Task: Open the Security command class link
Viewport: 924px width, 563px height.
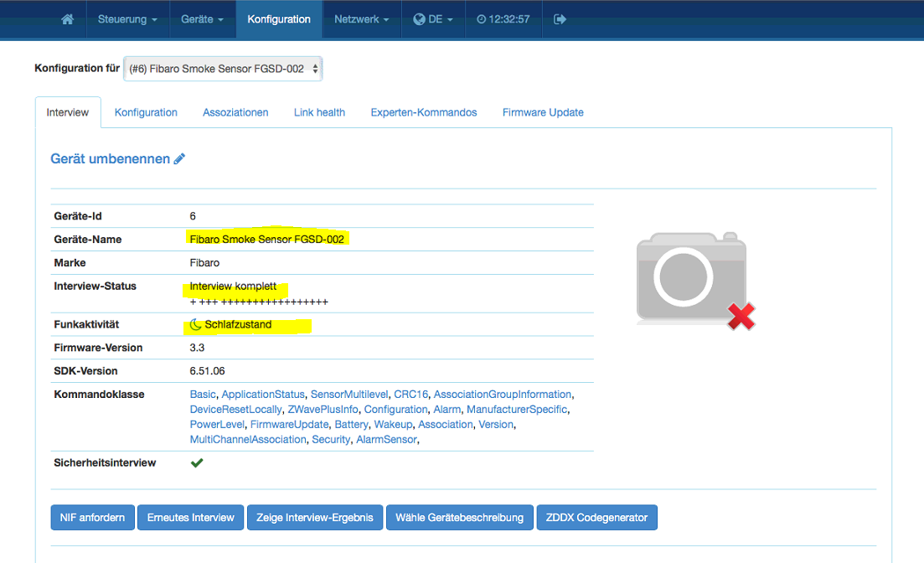Action: (331, 440)
